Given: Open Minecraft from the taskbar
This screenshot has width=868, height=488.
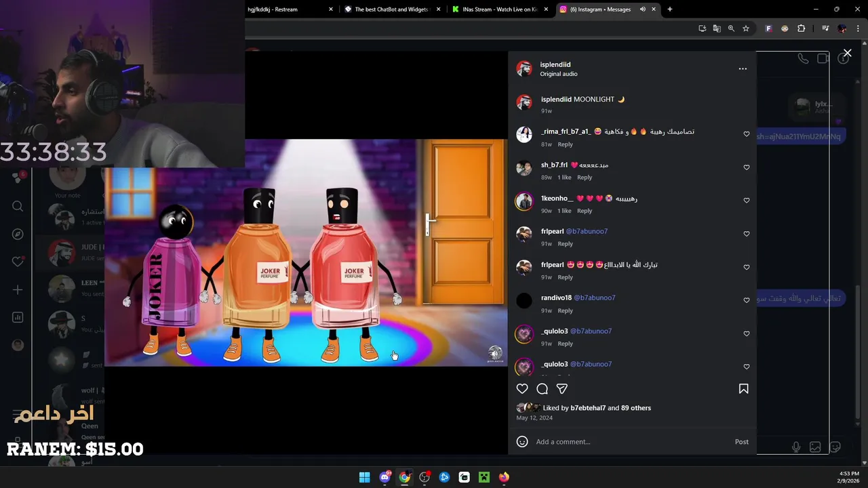Looking at the screenshot, I should point(484,477).
